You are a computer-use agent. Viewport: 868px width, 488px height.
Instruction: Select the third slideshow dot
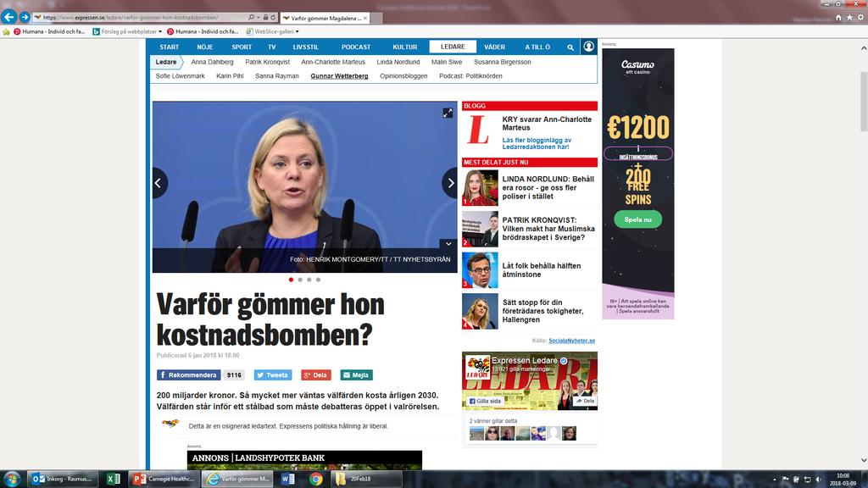(309, 280)
